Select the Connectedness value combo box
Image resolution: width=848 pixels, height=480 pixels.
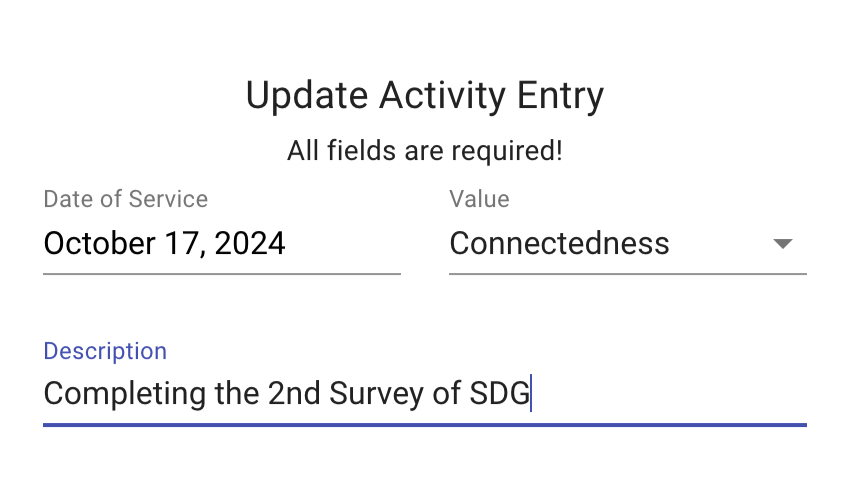click(x=627, y=244)
